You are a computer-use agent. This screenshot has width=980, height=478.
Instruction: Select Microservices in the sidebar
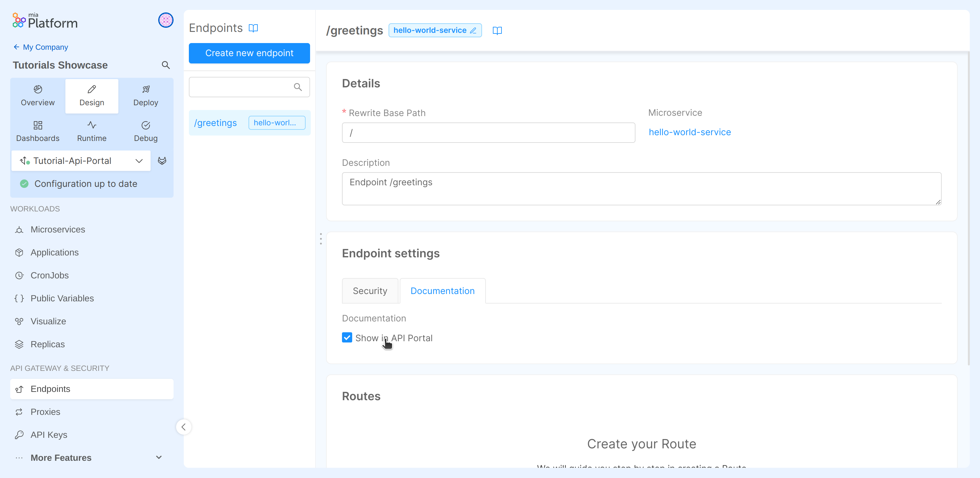coord(57,229)
